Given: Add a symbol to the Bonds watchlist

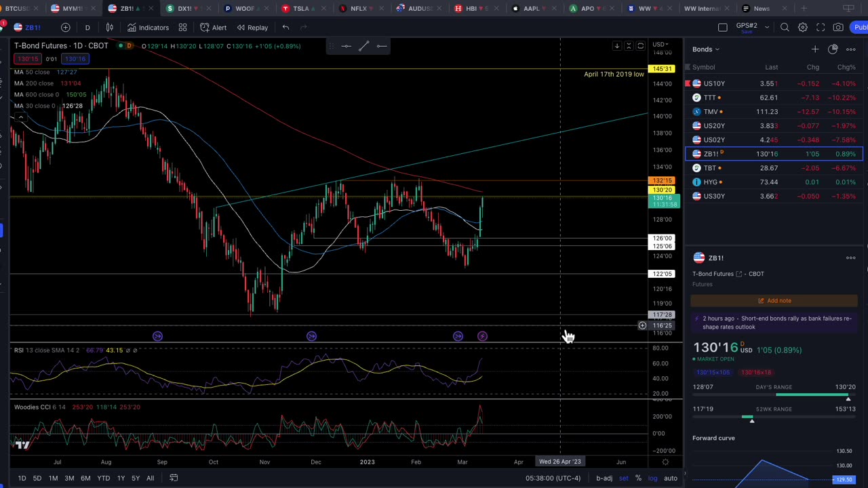Looking at the screenshot, I should [x=814, y=49].
